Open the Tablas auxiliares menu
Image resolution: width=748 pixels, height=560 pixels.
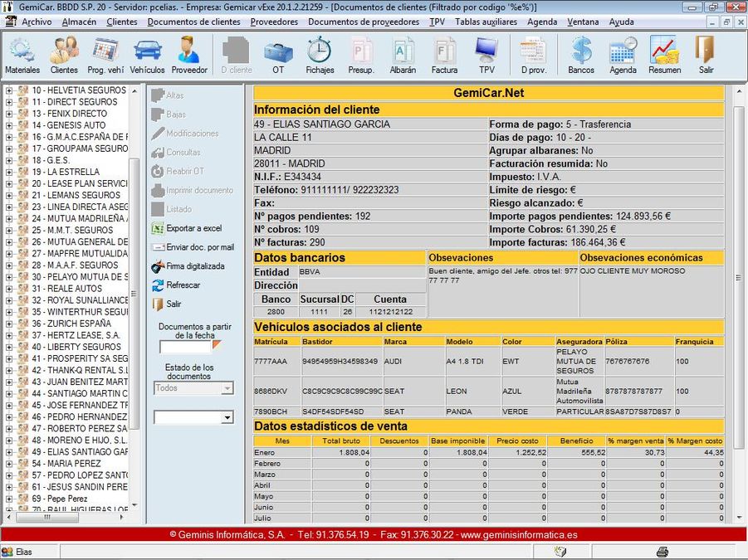pos(486,22)
